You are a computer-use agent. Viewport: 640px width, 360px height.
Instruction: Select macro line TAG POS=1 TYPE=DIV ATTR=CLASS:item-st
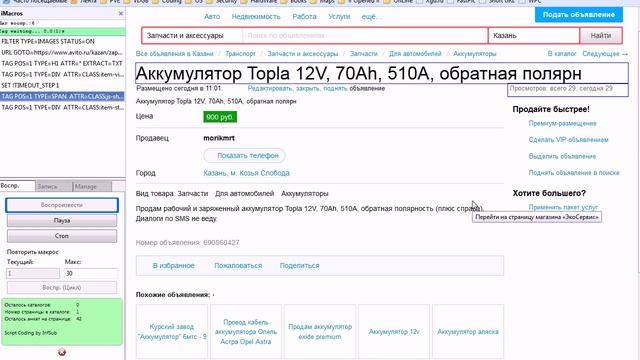click(x=62, y=108)
